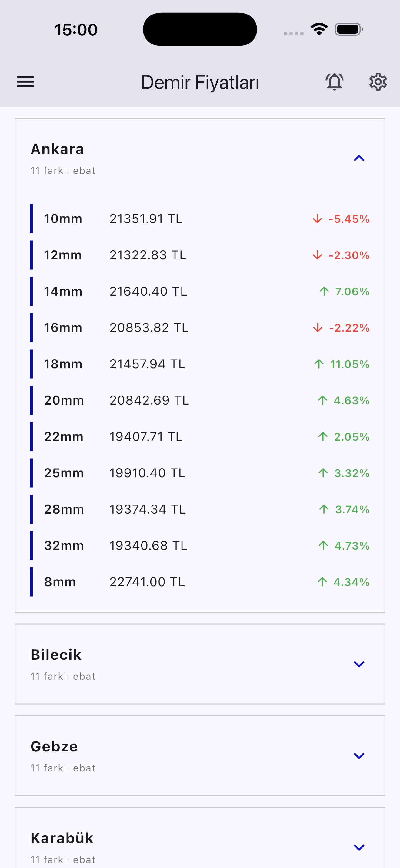Tap the Demir Fiyatları page title
This screenshot has width=400, height=868.
point(200,83)
